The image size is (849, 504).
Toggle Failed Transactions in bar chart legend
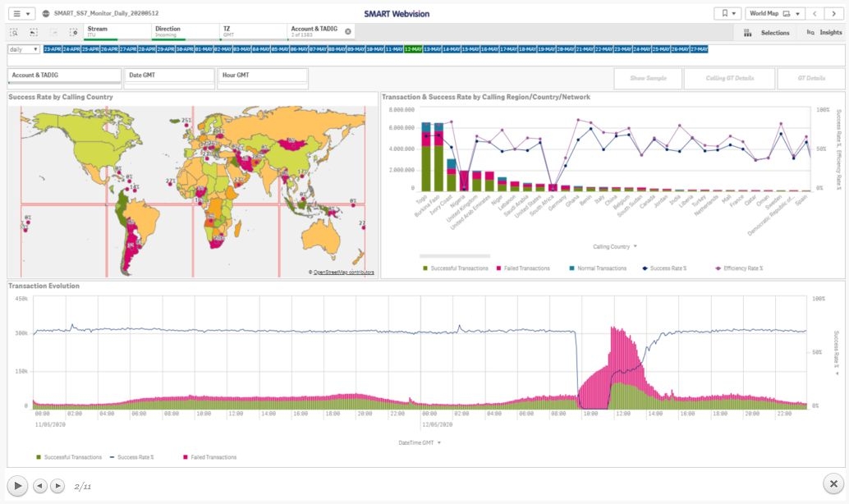(524, 268)
